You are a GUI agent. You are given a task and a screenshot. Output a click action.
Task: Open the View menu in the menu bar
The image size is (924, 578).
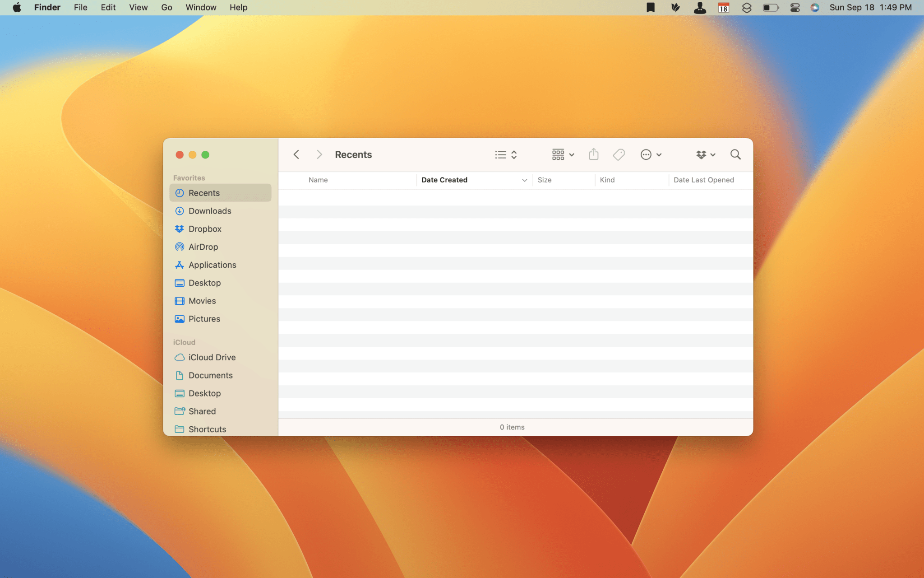click(138, 7)
